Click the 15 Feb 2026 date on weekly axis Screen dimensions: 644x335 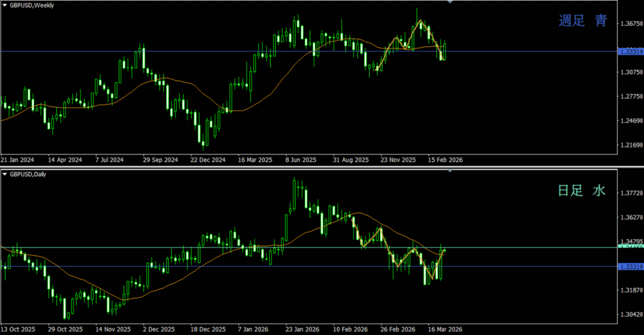[445, 159]
